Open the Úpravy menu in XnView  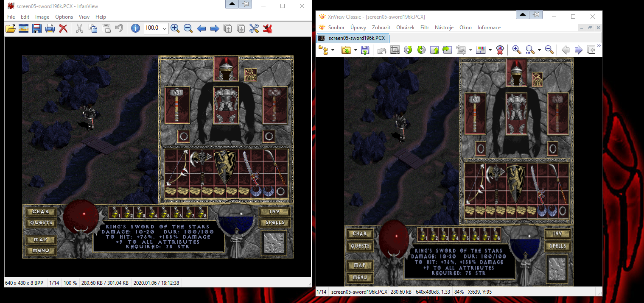(358, 28)
